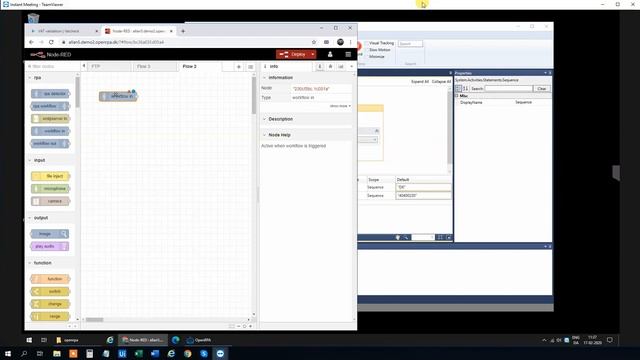Sort properties alphabetically in OpenRPA Properties
The height and width of the screenshot is (360, 640).
click(x=465, y=89)
